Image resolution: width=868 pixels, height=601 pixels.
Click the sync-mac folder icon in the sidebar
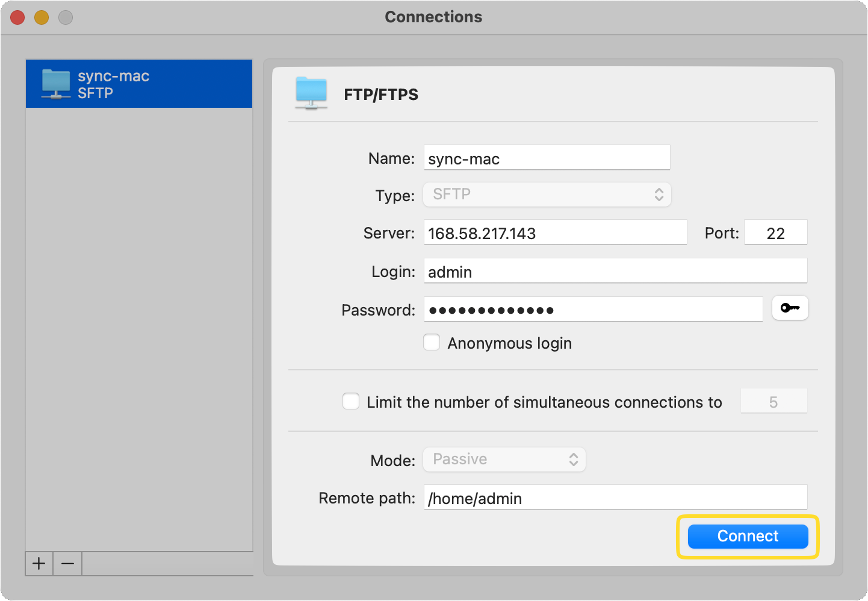(56, 84)
